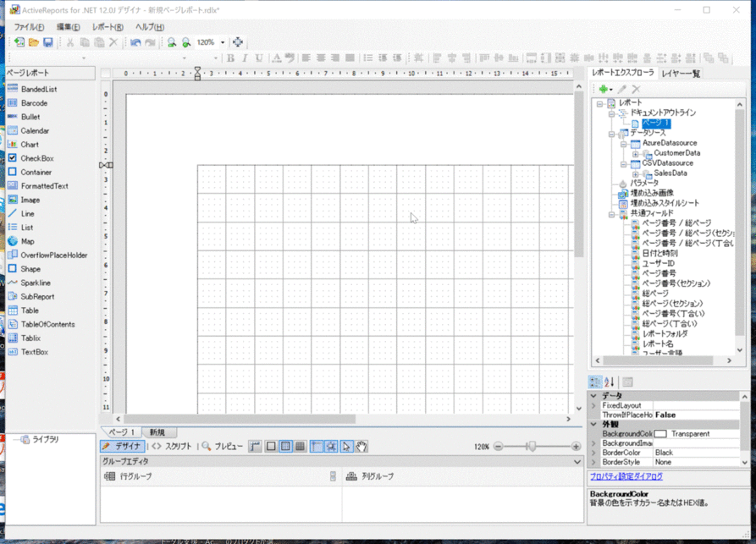Click the BackgroundColor Transparent swatch
Viewport: 756px width, 544px height.
pos(660,434)
